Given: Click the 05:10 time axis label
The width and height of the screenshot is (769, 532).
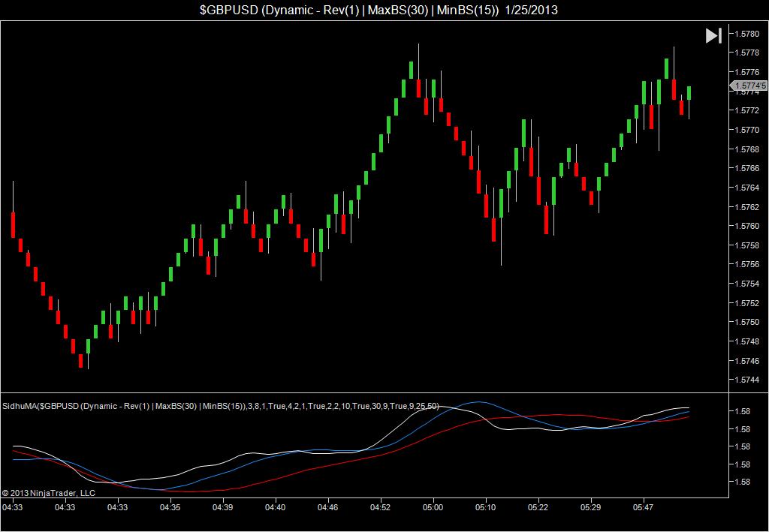Looking at the screenshot, I should (x=486, y=507).
